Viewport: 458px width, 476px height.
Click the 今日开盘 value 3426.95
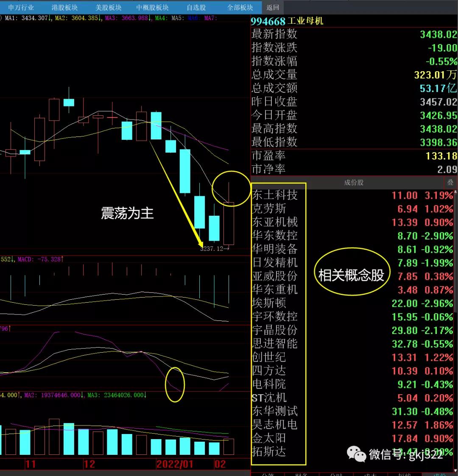(x=438, y=115)
